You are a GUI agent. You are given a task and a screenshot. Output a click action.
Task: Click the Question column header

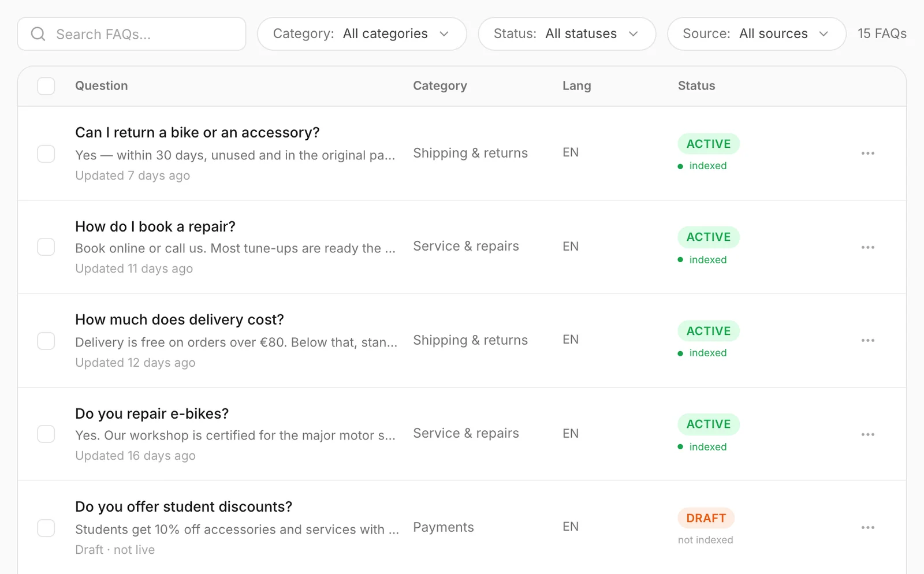[x=102, y=85]
